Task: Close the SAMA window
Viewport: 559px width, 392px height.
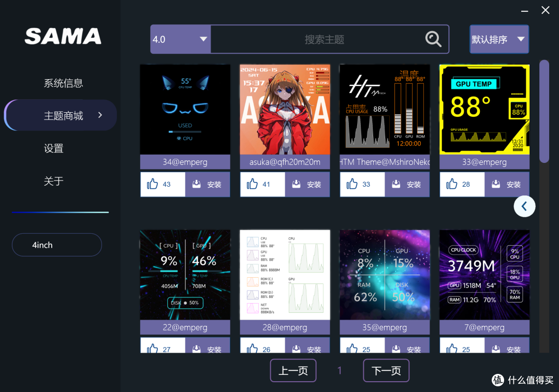Action: point(545,10)
